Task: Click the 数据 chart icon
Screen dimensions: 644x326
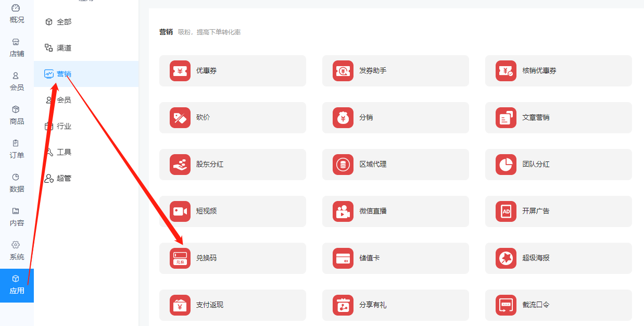Action: click(16, 177)
